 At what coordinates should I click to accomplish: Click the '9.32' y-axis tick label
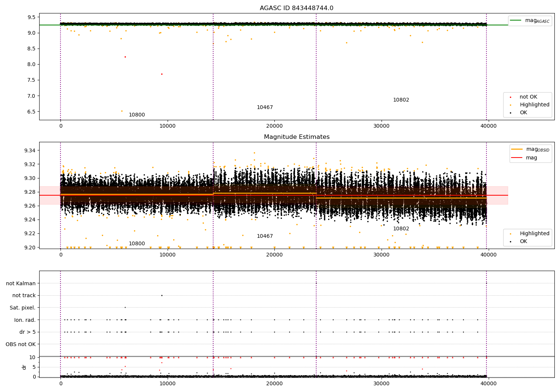[30, 164]
